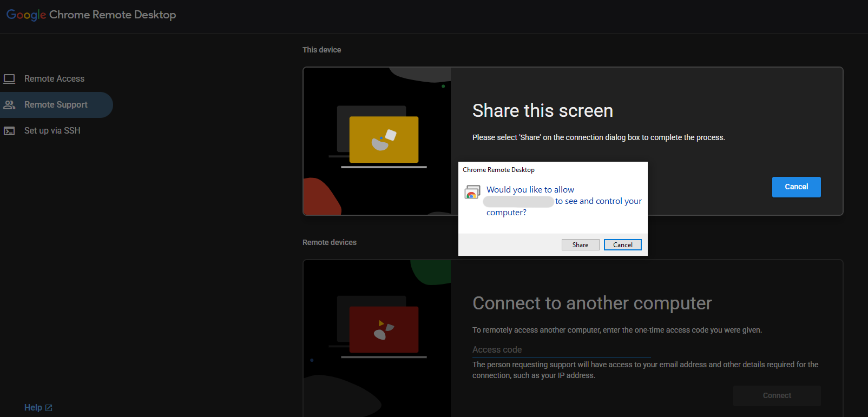
Task: Click Cancel in the connection dialog
Action: (x=623, y=245)
